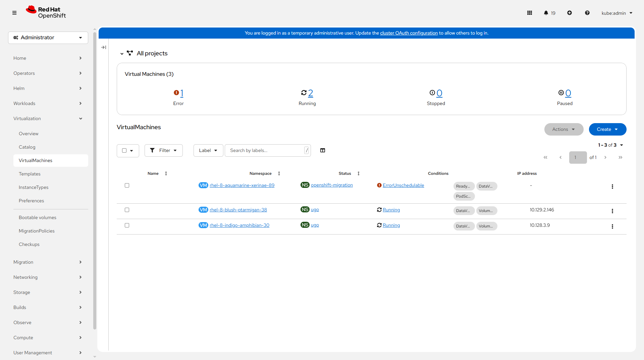Expand the Networking navigation section
The width and height of the screenshot is (644, 360).
pos(48,277)
